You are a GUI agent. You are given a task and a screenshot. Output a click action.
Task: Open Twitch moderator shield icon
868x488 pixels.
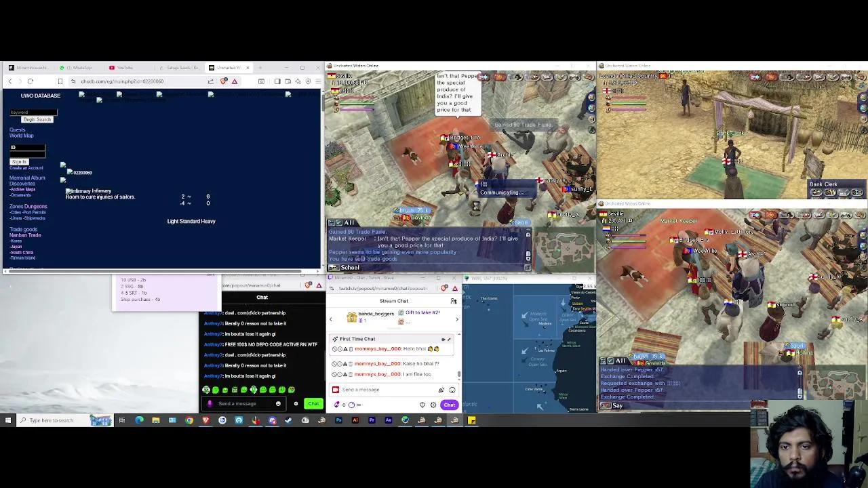[422, 405]
